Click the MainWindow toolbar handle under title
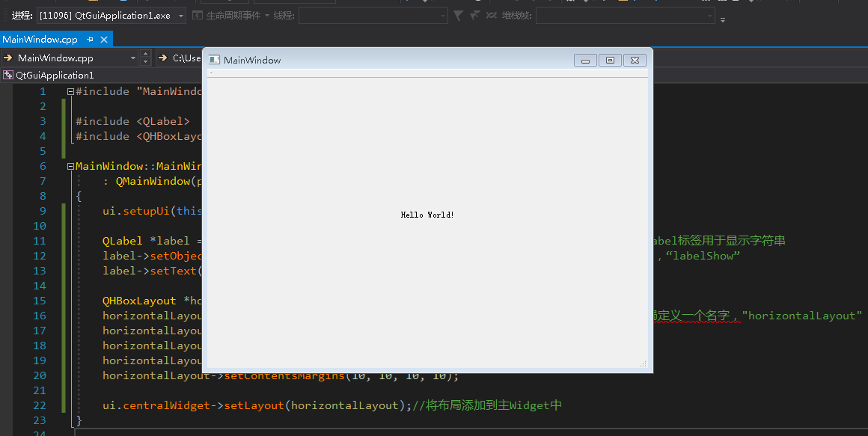This screenshot has height=436, width=868. tap(211, 73)
